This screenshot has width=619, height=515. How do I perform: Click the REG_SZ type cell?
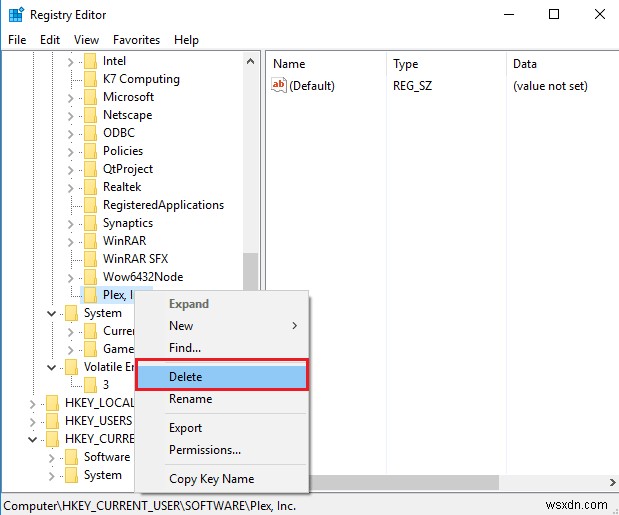[412, 86]
